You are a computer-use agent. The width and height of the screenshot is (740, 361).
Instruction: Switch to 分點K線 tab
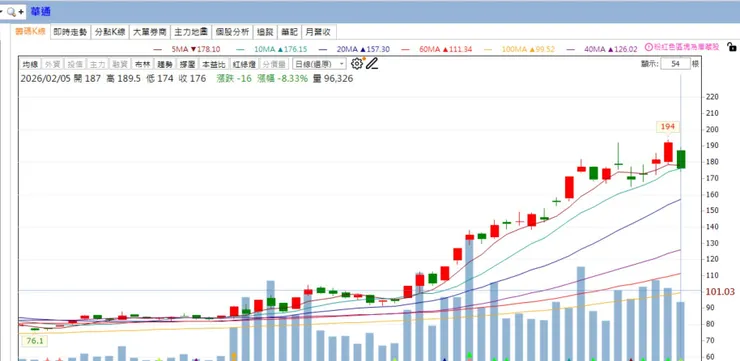click(x=110, y=32)
